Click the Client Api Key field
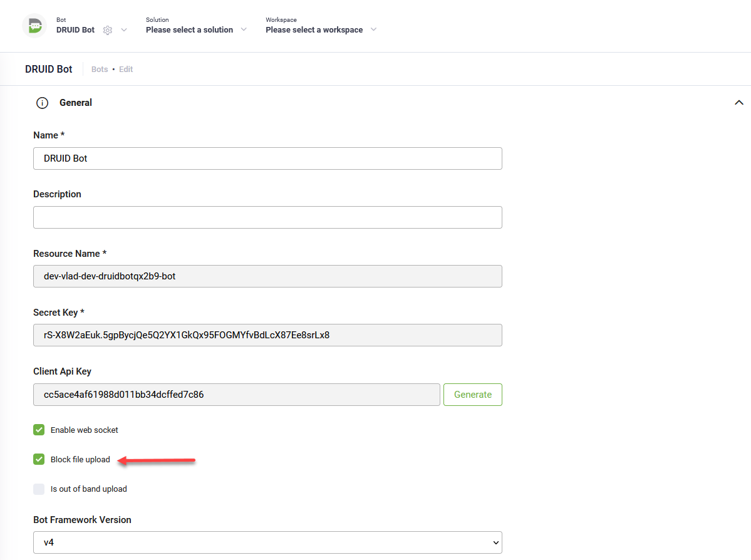Image resolution: width=751 pixels, height=560 pixels. (x=237, y=395)
